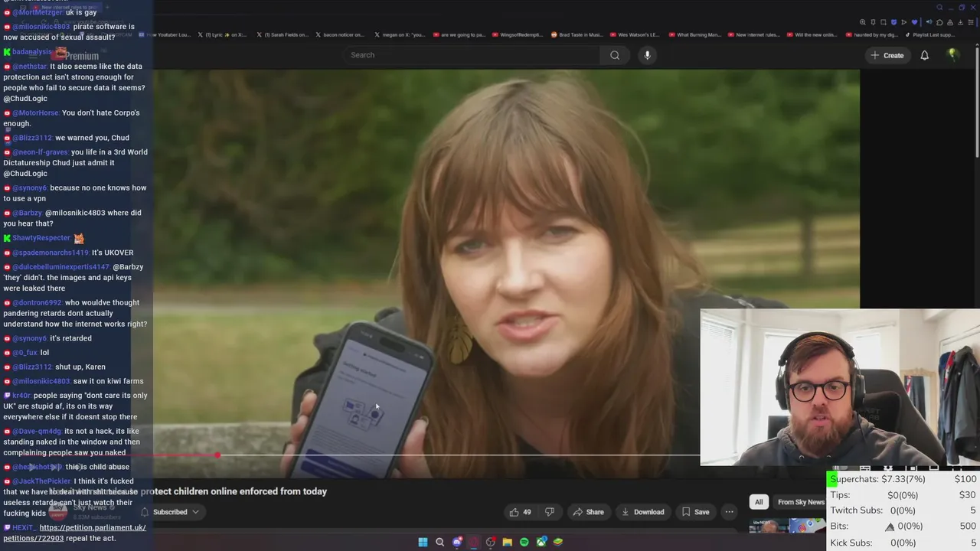Switch to the "Wes Watson's LE..." tab
The image size is (980, 551).
point(634,34)
